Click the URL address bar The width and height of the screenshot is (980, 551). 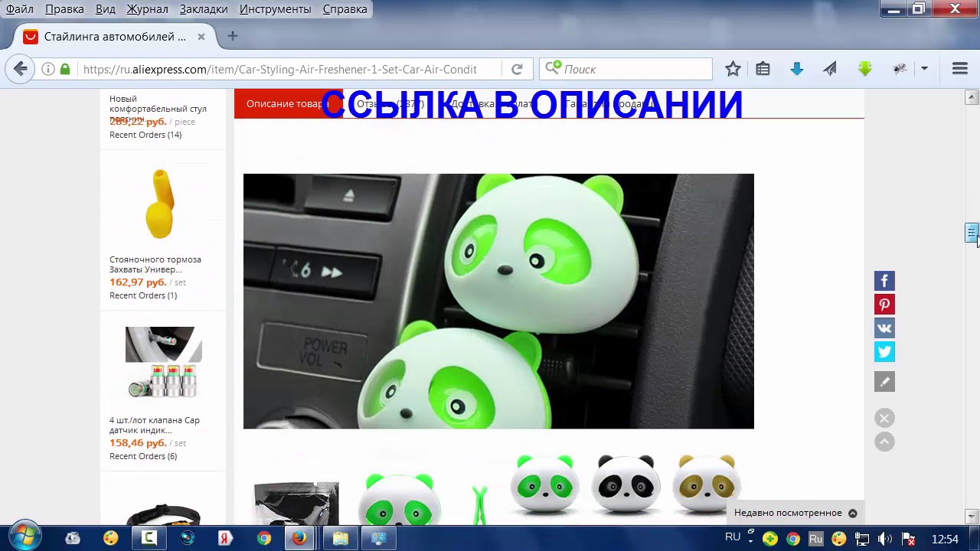point(279,69)
